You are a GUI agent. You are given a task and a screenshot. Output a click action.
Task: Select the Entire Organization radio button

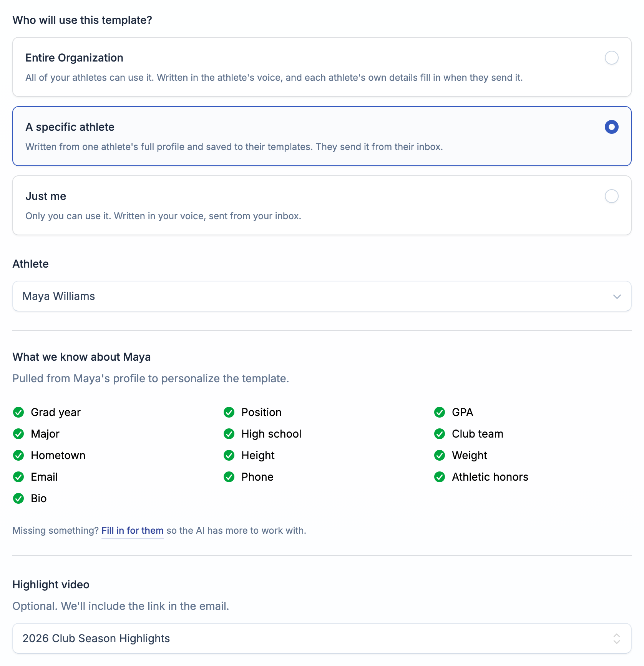611,58
